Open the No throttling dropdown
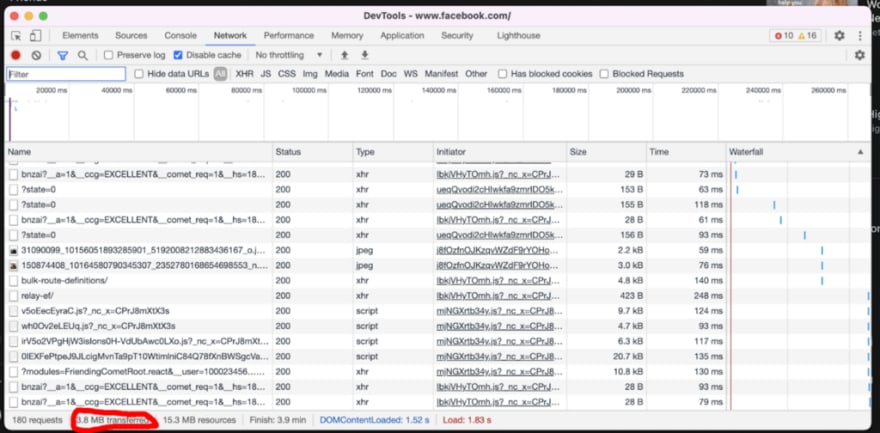Image resolution: width=880 pixels, height=433 pixels. (x=289, y=55)
